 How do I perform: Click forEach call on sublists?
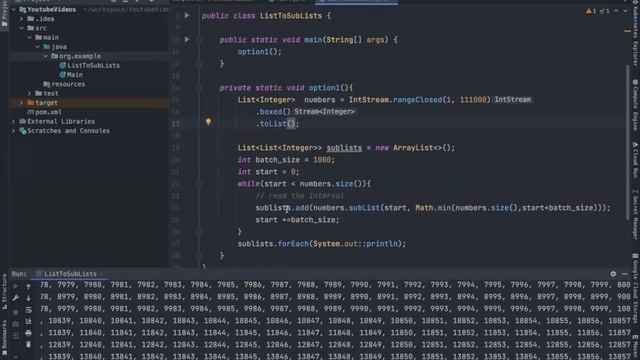[x=293, y=244]
